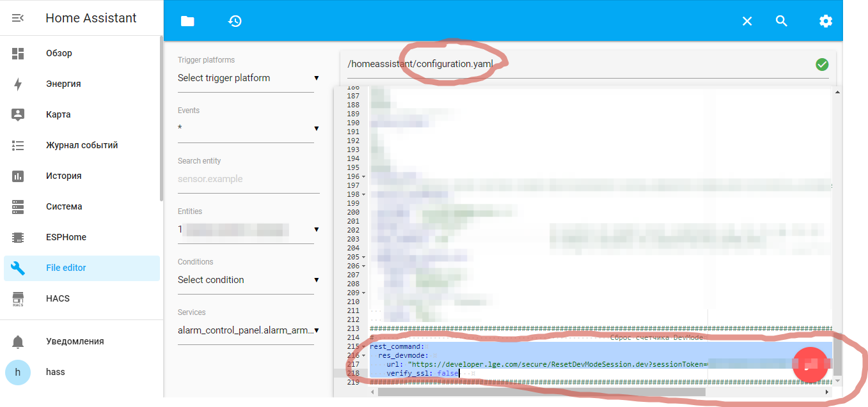The height and width of the screenshot is (407, 868).
Task: Go to the Энергия menu item
Action: pyautogui.click(x=63, y=84)
